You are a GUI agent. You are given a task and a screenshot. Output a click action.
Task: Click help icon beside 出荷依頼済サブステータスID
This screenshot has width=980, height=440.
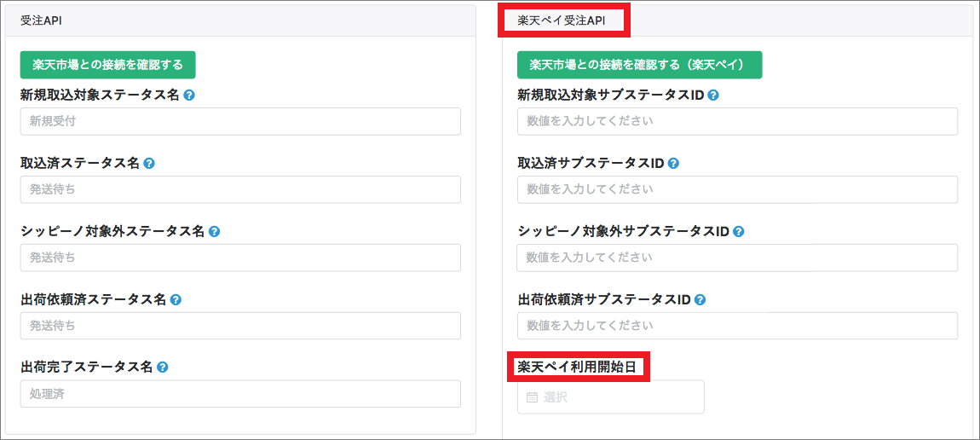[700, 300]
